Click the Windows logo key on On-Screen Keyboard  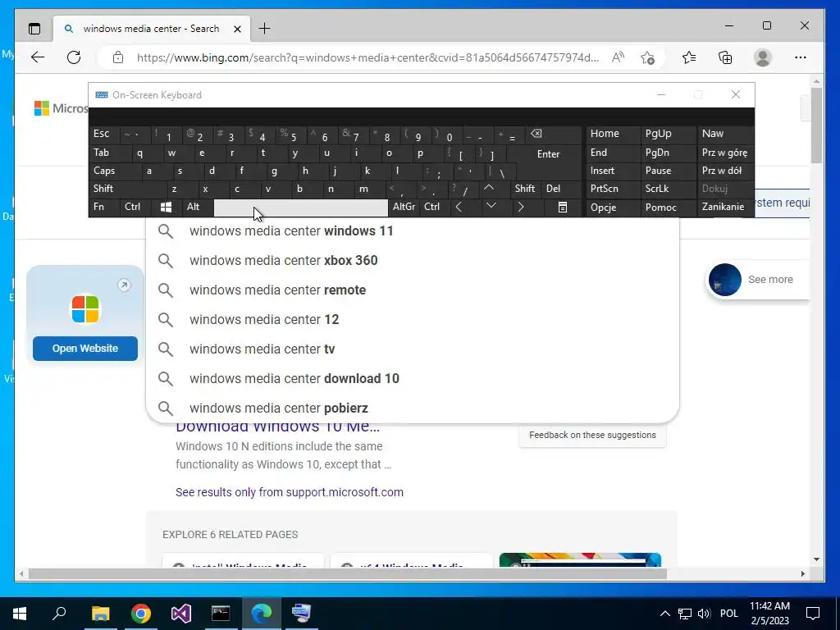click(166, 208)
